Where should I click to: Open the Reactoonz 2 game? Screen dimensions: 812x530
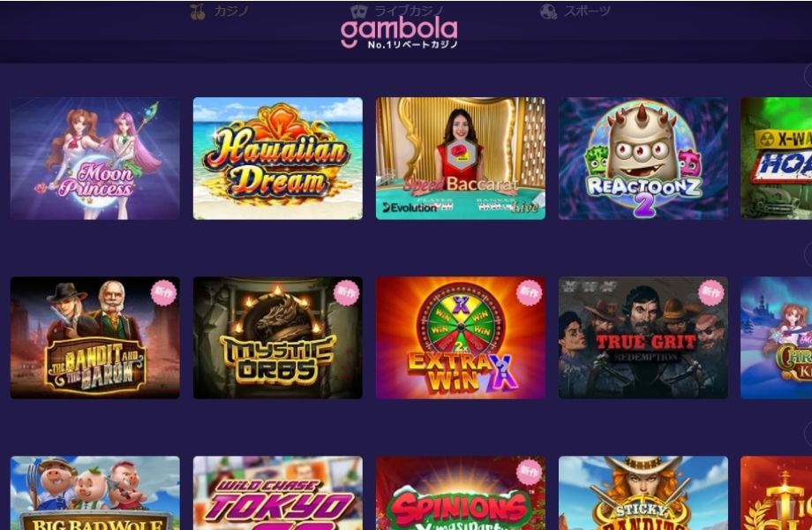click(643, 158)
